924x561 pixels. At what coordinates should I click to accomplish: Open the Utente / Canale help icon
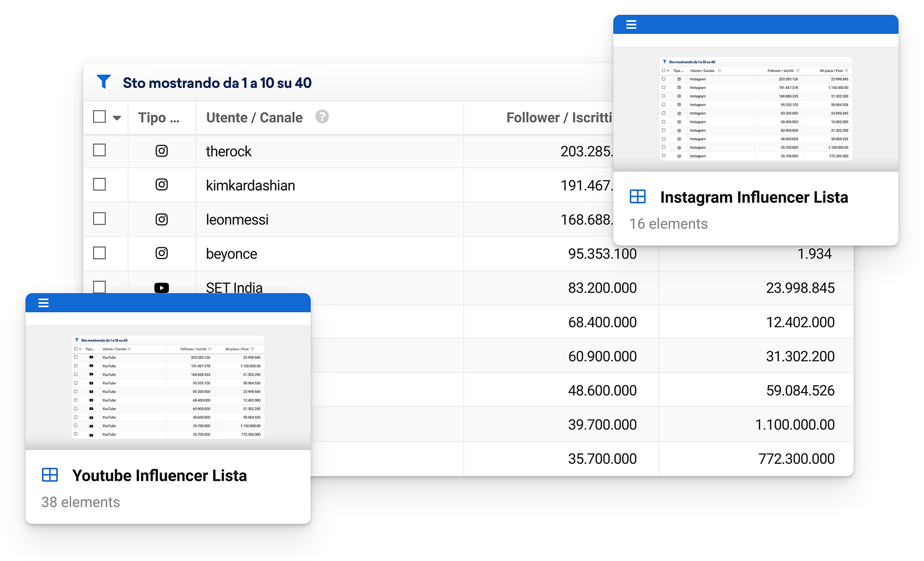[322, 117]
